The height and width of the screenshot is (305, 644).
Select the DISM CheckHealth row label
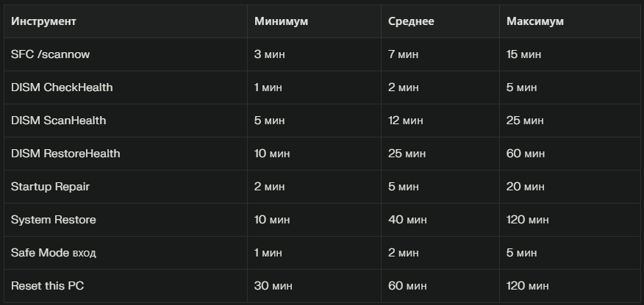[x=62, y=87]
